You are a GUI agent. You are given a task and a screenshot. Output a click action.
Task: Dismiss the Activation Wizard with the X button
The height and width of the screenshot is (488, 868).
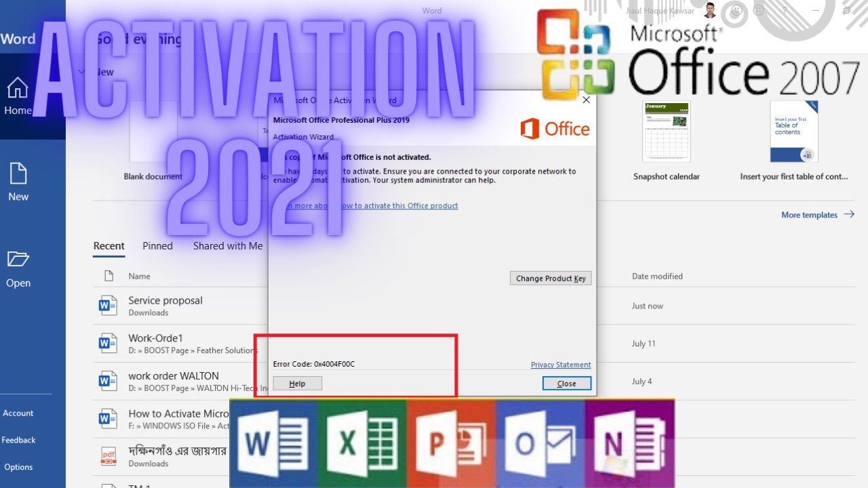(x=586, y=100)
